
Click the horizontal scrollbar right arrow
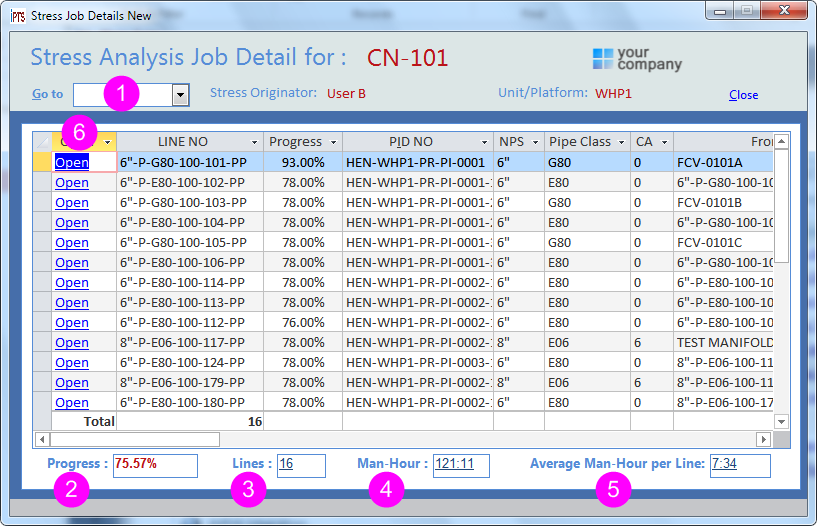click(763, 440)
